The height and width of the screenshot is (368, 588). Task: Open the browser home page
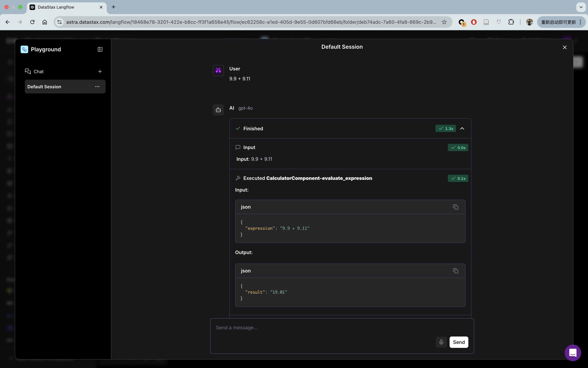45,22
